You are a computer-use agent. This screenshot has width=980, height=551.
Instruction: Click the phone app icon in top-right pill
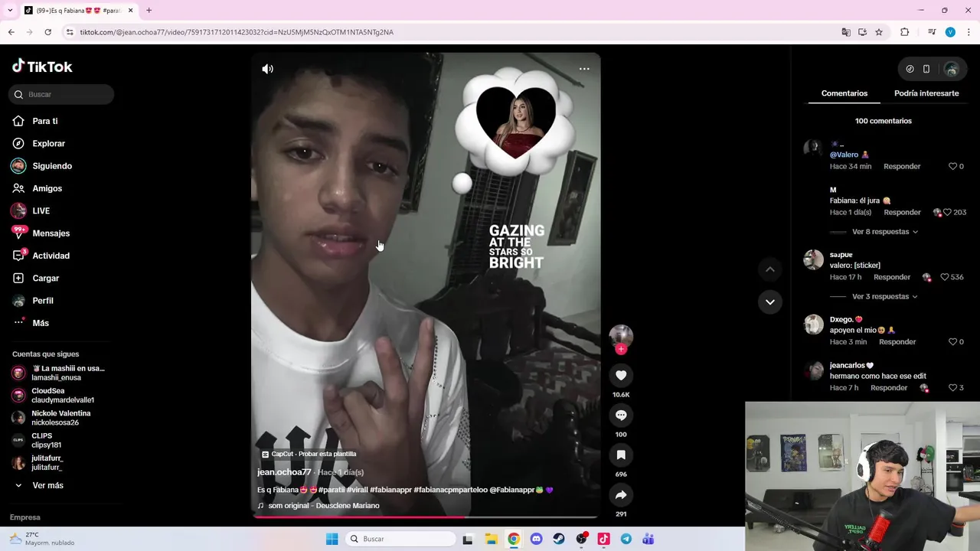pos(926,69)
